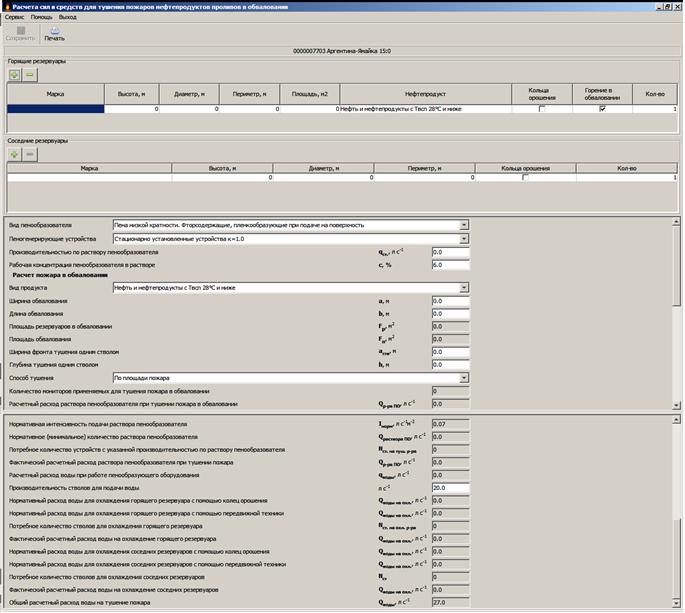685x613 pixels.
Task: Click the application icon in title bar
Action: (5, 5)
